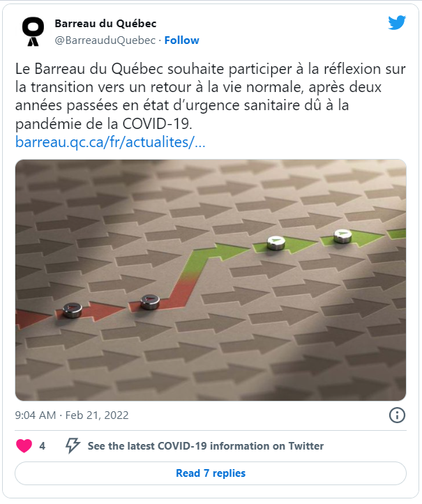Click the first white pin on green arrow
This screenshot has width=422, height=504.
pos(276,243)
